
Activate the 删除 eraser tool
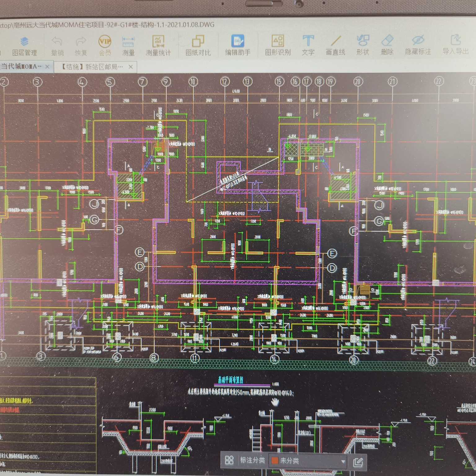[387, 45]
